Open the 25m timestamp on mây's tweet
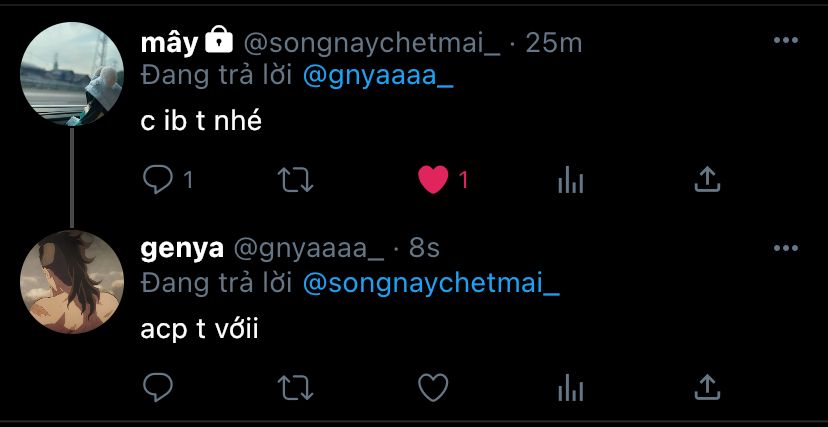The height and width of the screenshot is (427, 828). coord(553,43)
